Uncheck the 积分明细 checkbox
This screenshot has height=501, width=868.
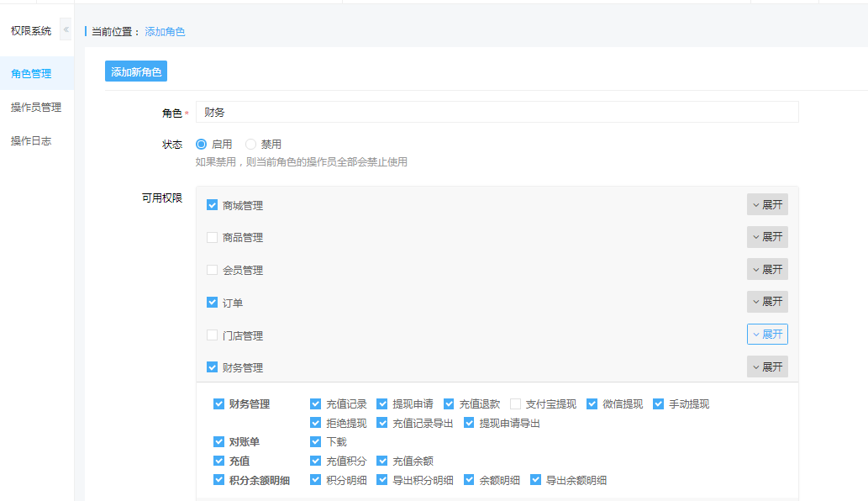coord(316,480)
